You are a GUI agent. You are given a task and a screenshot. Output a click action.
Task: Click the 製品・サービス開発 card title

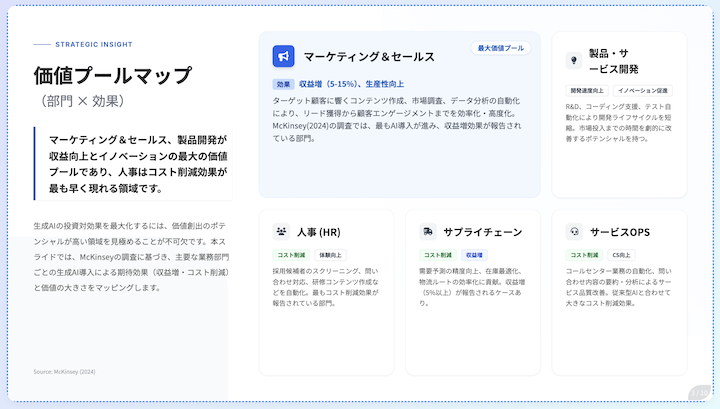(x=613, y=61)
